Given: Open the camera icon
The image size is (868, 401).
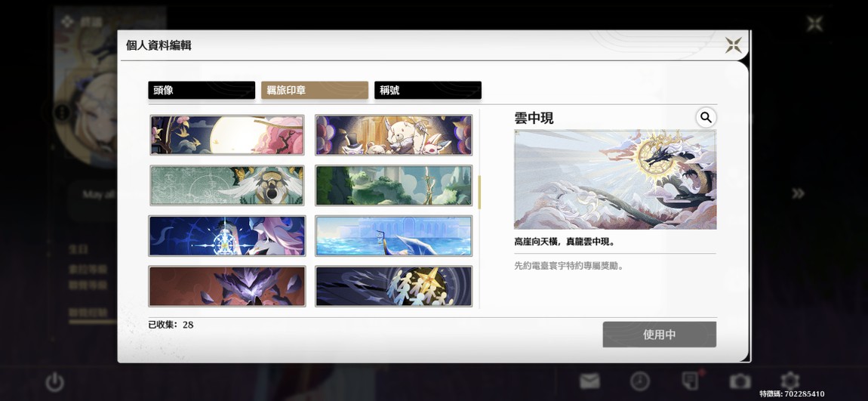Looking at the screenshot, I should click(740, 381).
